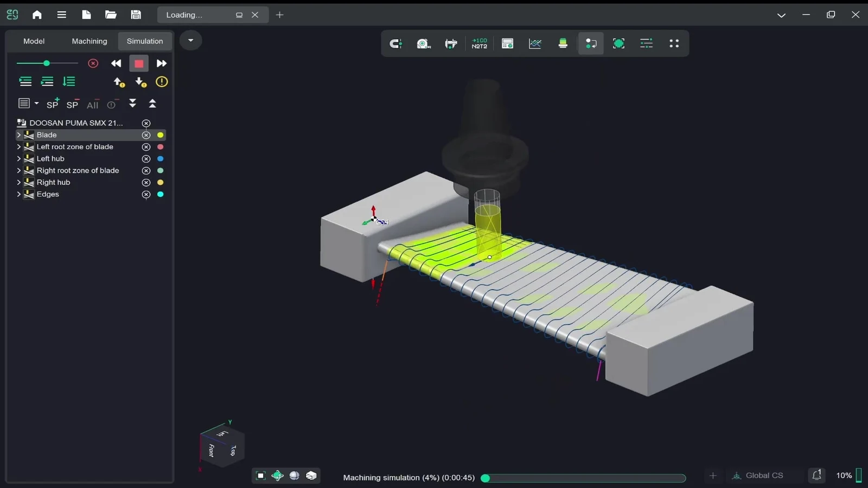Click the machining simulation progress bar
Viewport: 868px width, 488px height.
[584, 478]
